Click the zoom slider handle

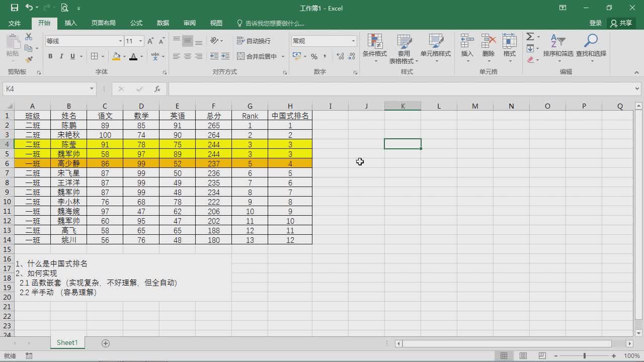coord(584,356)
